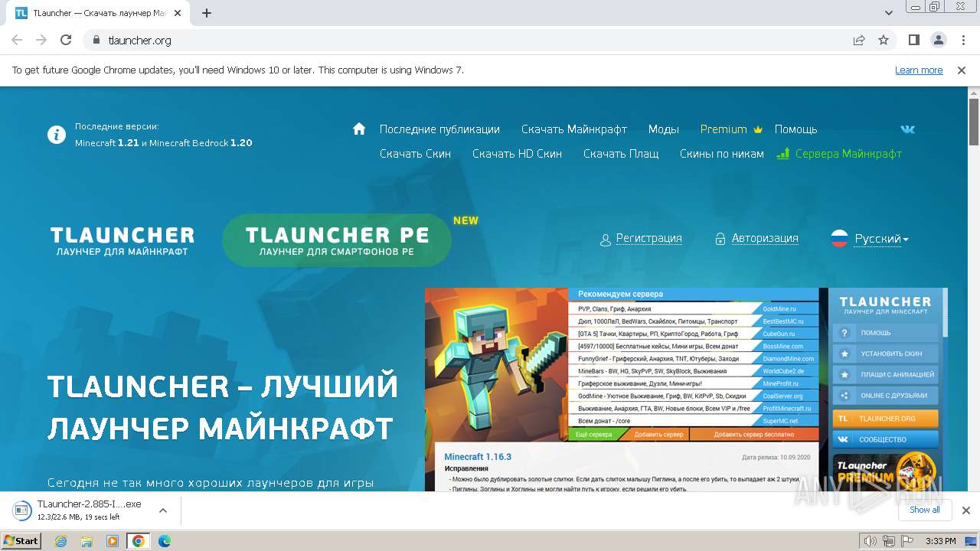Open the Chrome profile avatar
980x551 pixels.
tap(939, 40)
